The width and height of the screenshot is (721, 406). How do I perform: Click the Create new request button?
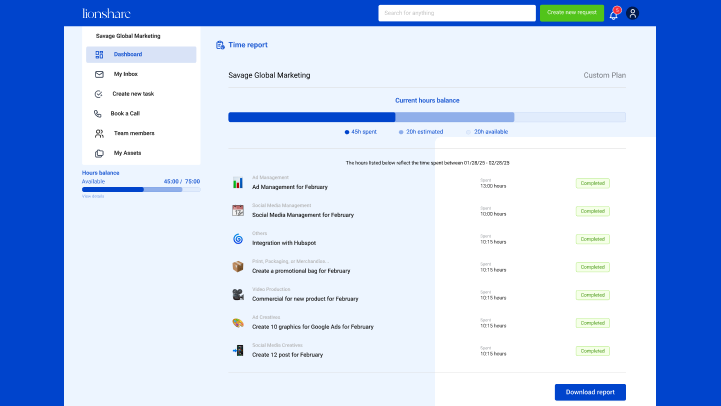click(571, 13)
